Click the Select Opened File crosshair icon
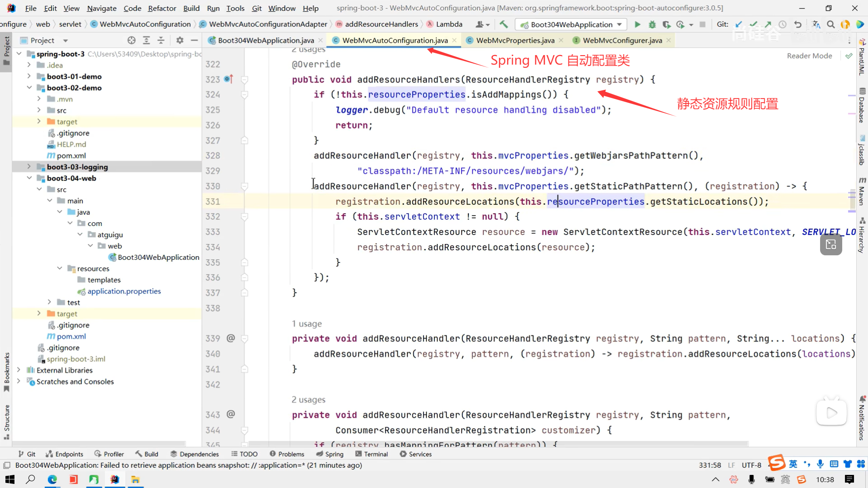The height and width of the screenshot is (488, 868). 132,40
